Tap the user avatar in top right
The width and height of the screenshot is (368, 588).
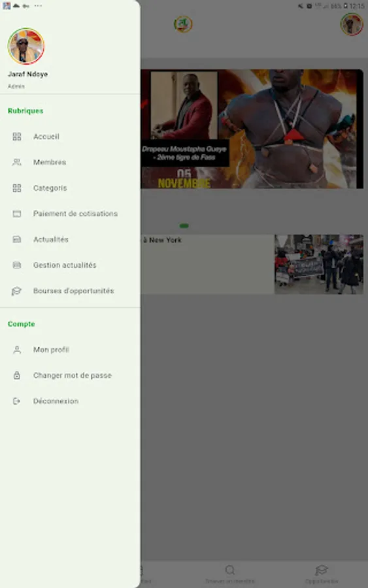click(352, 24)
